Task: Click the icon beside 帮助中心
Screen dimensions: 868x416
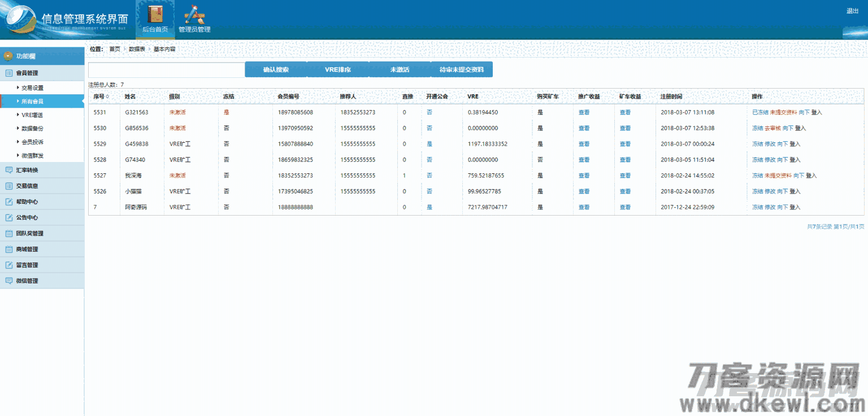Action: 9,202
